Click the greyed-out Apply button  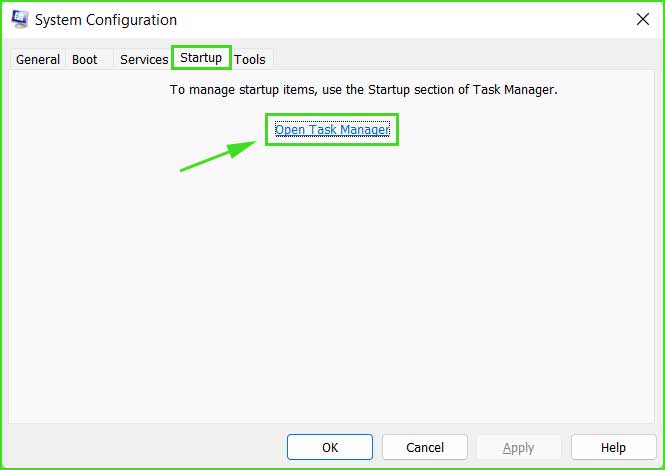tap(519, 447)
